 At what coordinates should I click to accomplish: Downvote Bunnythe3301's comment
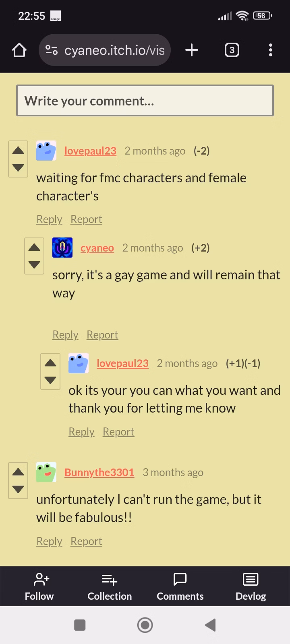pyautogui.click(x=18, y=489)
